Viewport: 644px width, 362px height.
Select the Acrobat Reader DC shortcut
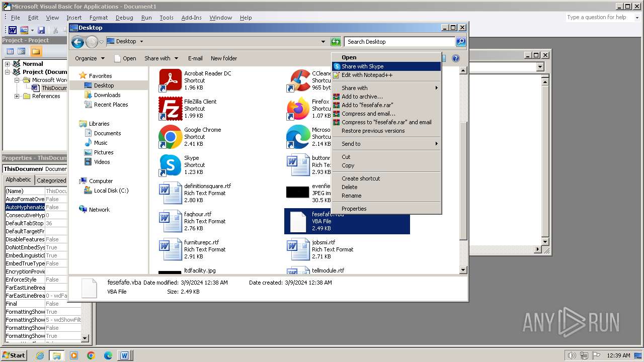(x=171, y=80)
